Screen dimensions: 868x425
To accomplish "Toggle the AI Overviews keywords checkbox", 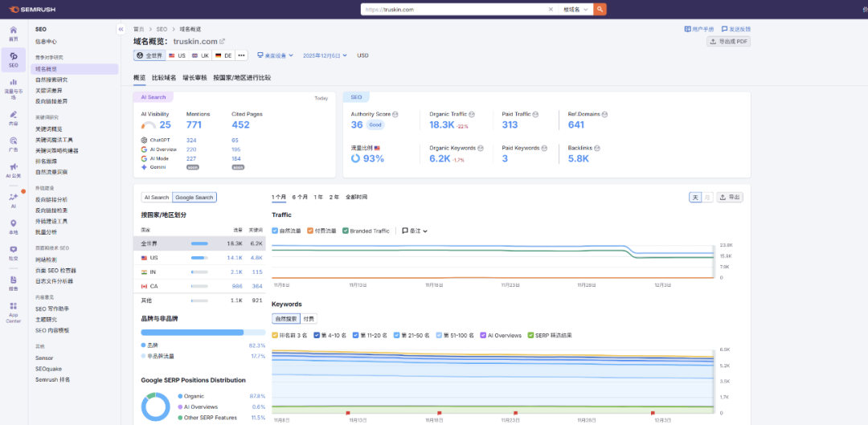I will pos(483,335).
